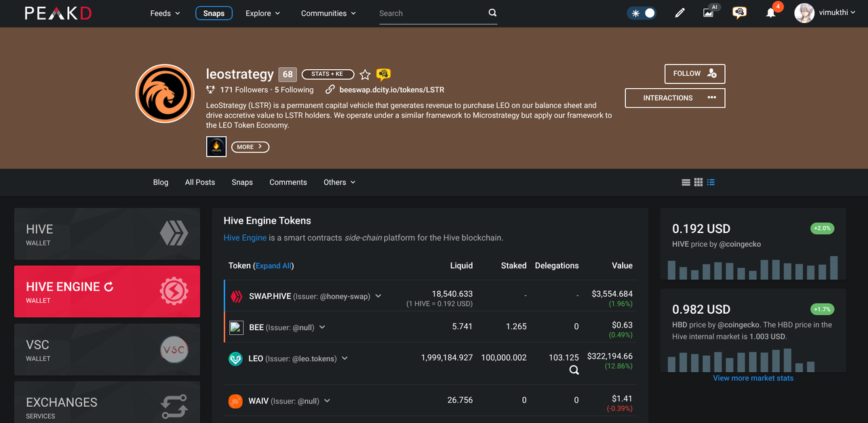This screenshot has width=868, height=423.
Task: Click the reputation badge 68
Action: click(x=288, y=75)
